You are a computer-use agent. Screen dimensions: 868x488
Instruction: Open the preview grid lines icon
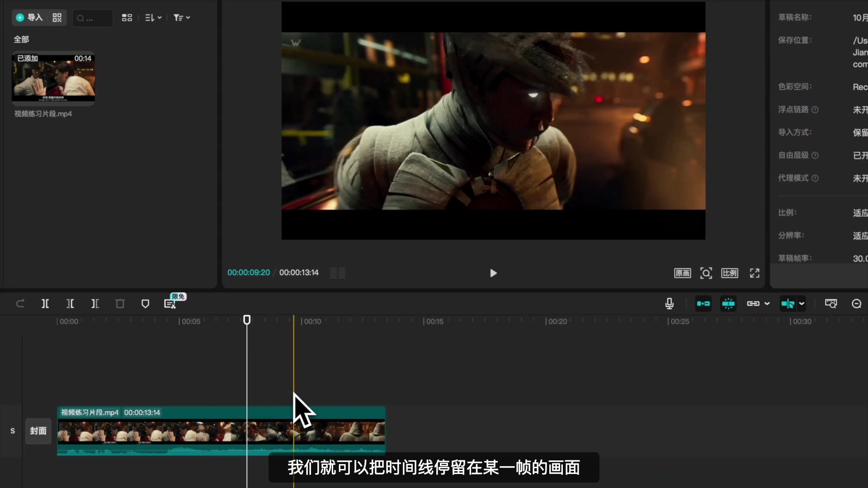[x=338, y=273]
